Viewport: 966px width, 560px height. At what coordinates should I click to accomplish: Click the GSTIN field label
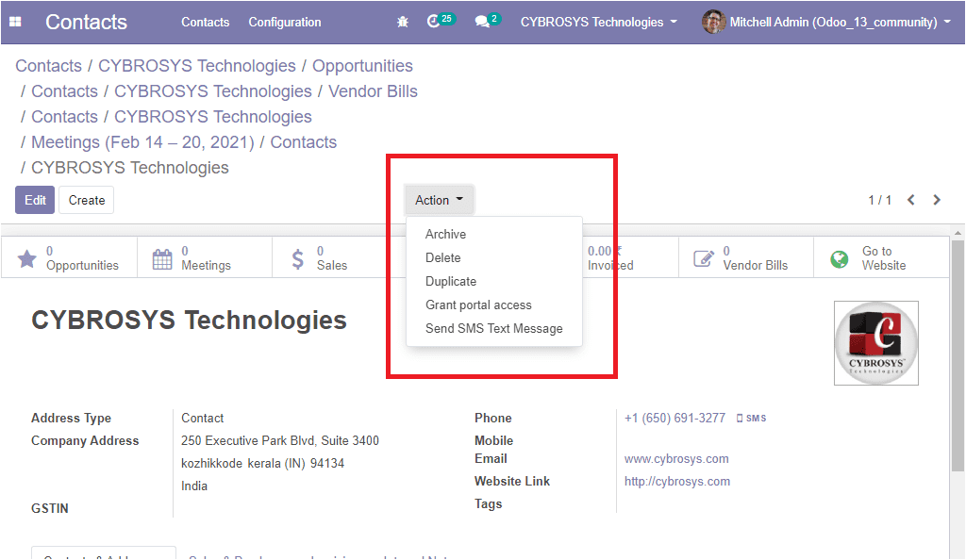coord(50,509)
